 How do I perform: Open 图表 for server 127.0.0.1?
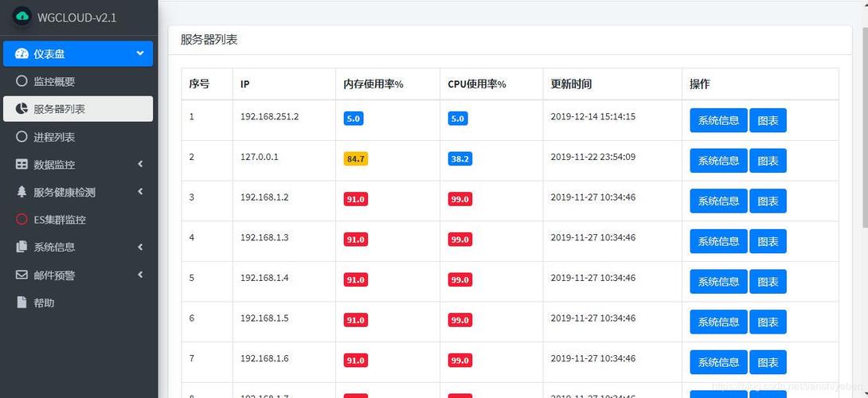coord(768,161)
